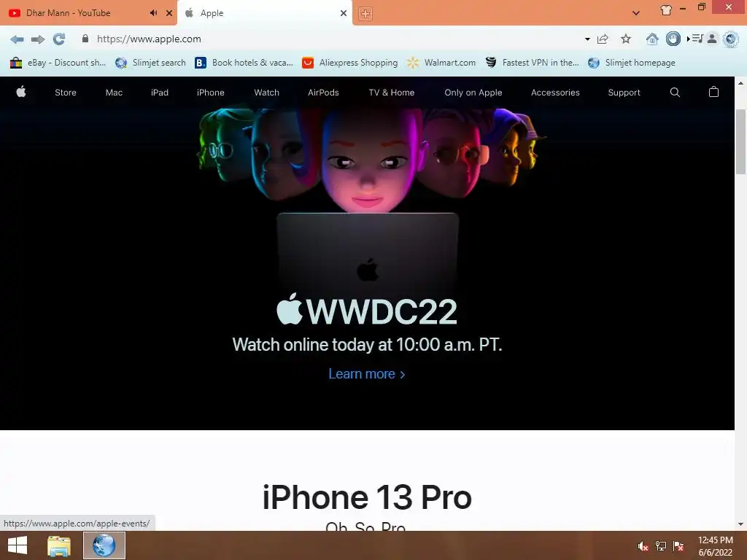Viewport: 747px width, 560px height.
Task: Open the Only on Apple menu item
Action: [473, 93]
